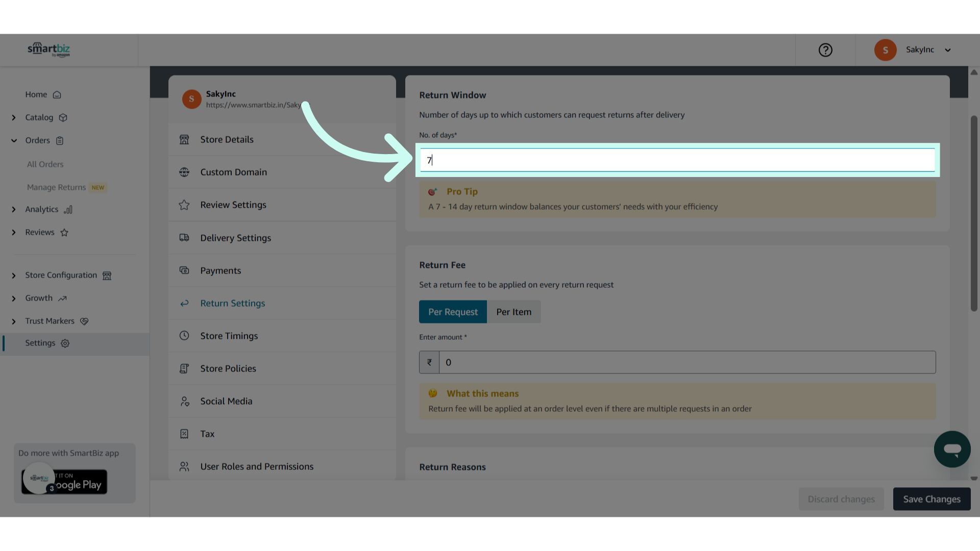Open the Google Play app badge
Screen dimensions: 980x551
pyautogui.click(x=64, y=482)
